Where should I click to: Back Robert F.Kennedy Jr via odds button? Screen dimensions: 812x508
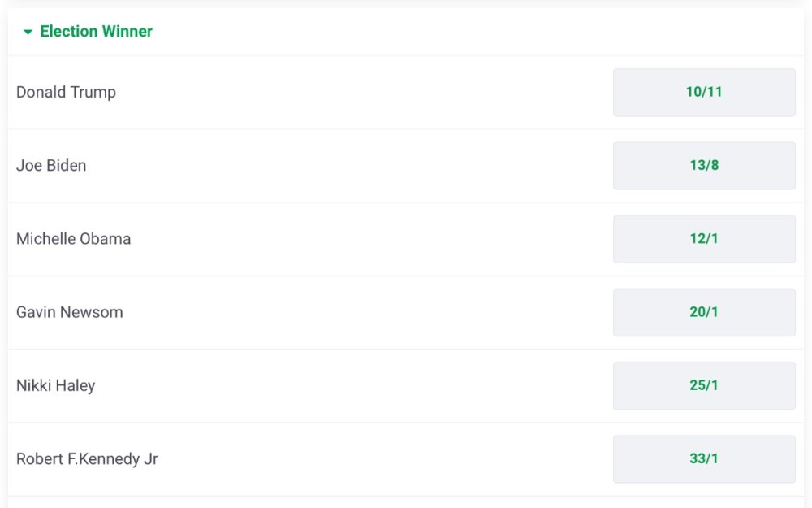(704, 459)
